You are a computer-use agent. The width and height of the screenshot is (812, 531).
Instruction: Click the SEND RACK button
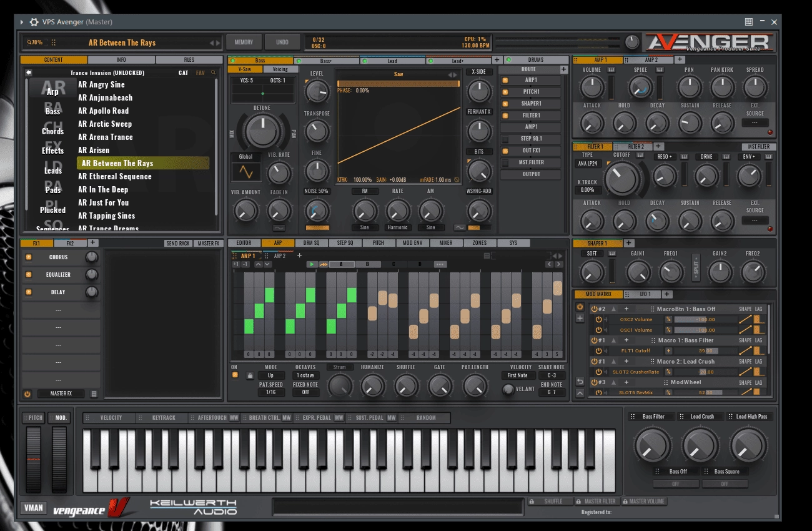tap(178, 243)
